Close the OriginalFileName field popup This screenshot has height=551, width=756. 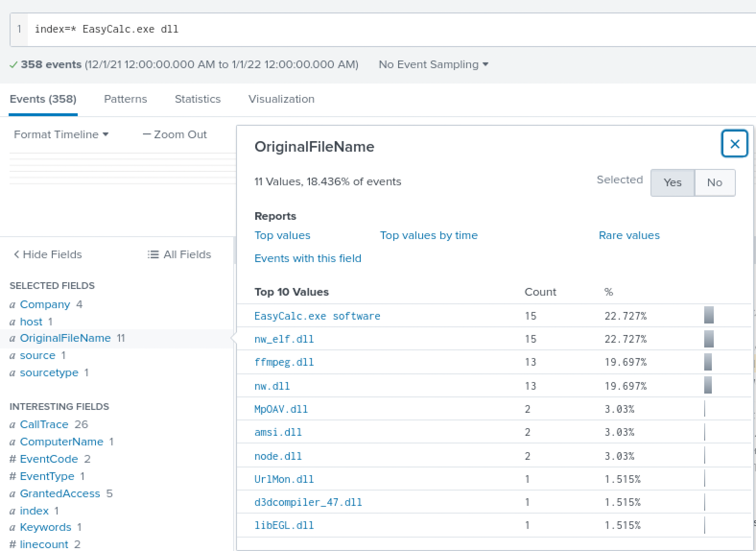(x=734, y=144)
